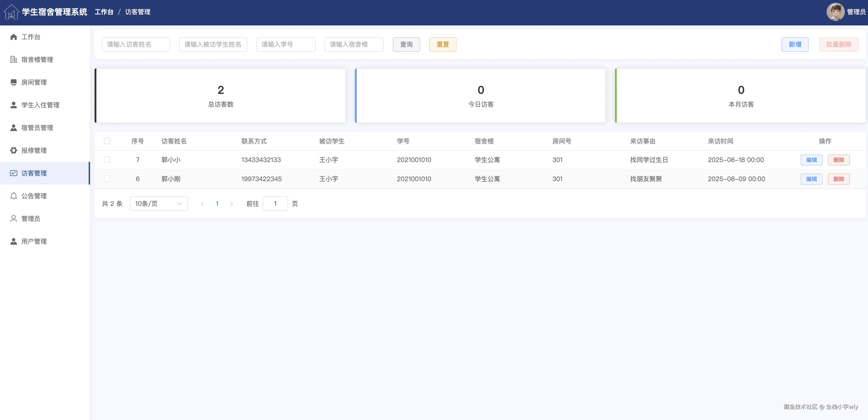Open 学生入住管理 in the sidebar
Image resolution: width=868 pixels, height=420 pixels.
(x=40, y=105)
